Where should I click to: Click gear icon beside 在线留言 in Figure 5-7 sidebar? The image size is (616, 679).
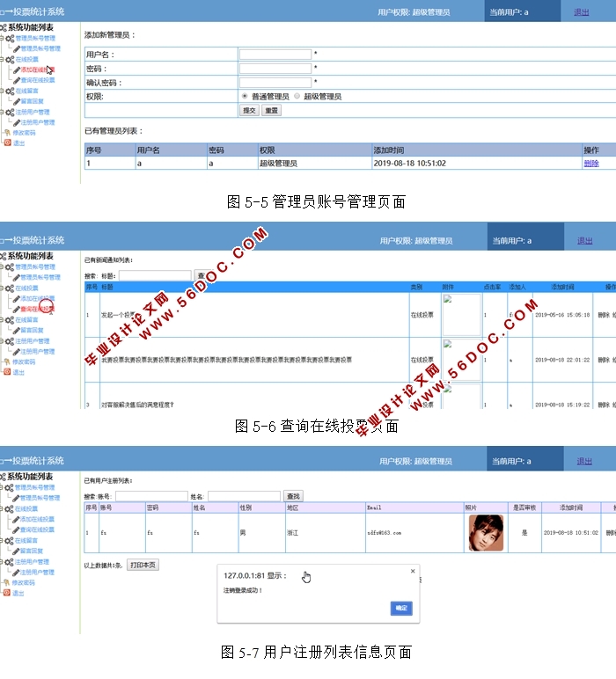coord(9,541)
